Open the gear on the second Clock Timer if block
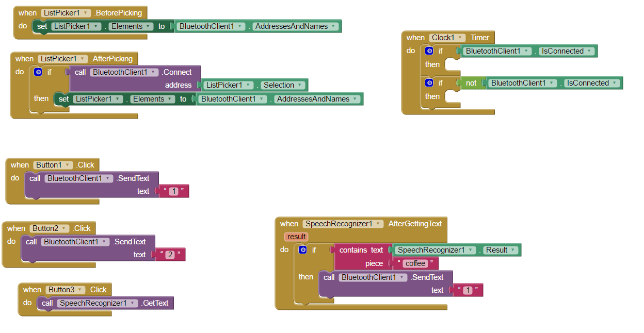This screenshot has width=644, height=333. point(429,82)
